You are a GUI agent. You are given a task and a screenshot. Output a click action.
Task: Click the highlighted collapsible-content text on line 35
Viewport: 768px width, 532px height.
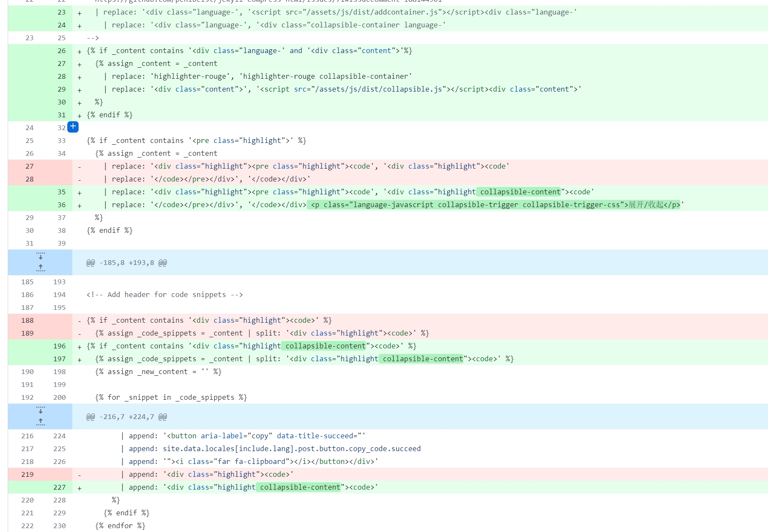pos(520,192)
